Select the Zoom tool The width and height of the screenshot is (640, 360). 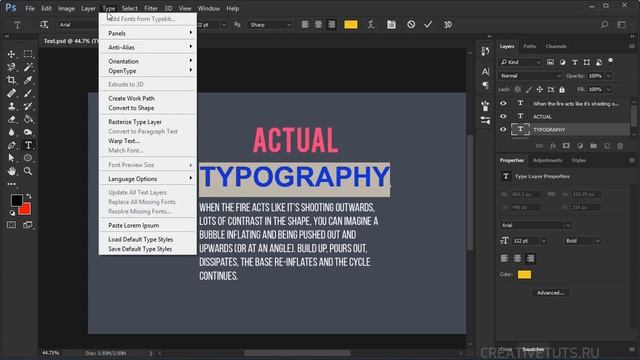(28, 171)
